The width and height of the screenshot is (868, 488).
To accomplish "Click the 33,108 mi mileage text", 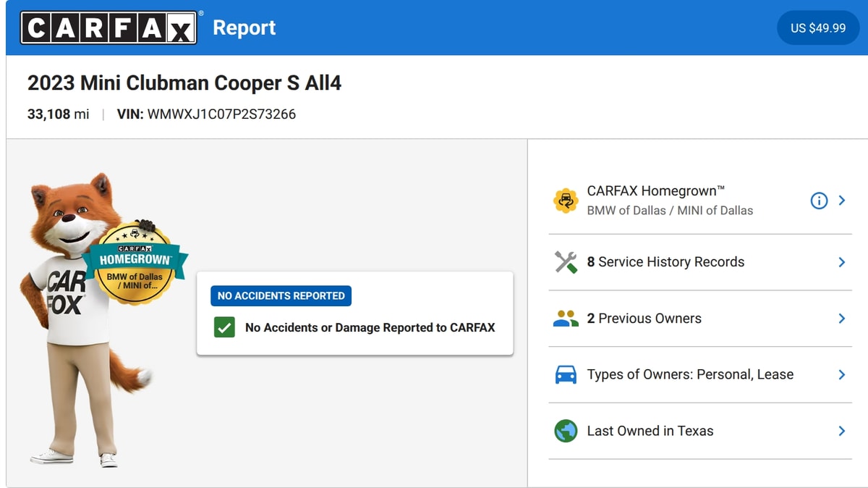I will (x=59, y=114).
